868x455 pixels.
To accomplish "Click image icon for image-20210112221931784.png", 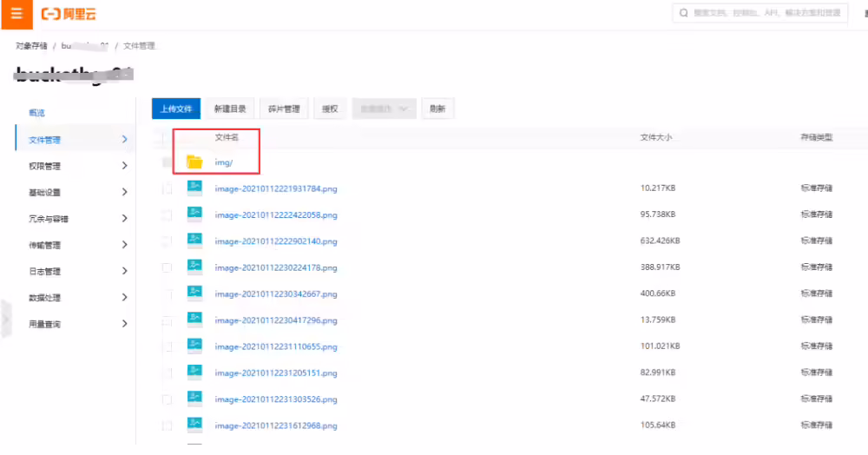I will pyautogui.click(x=194, y=188).
